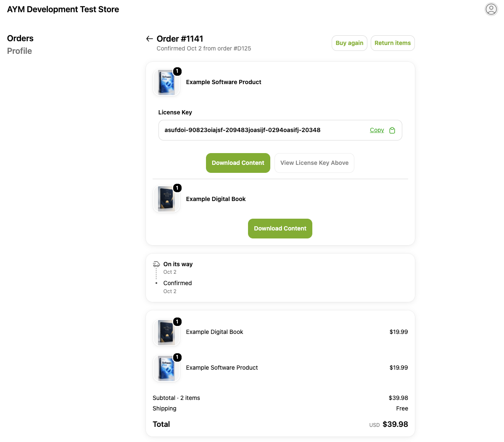This screenshot has width=504, height=442.
Task: Go back using the arrow beside Order #1141
Action: 149,39
